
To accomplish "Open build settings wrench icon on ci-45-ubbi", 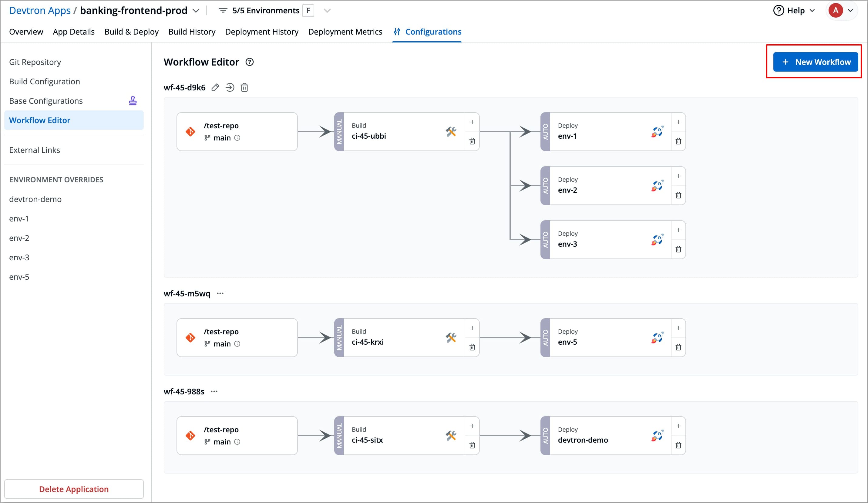I will point(451,131).
